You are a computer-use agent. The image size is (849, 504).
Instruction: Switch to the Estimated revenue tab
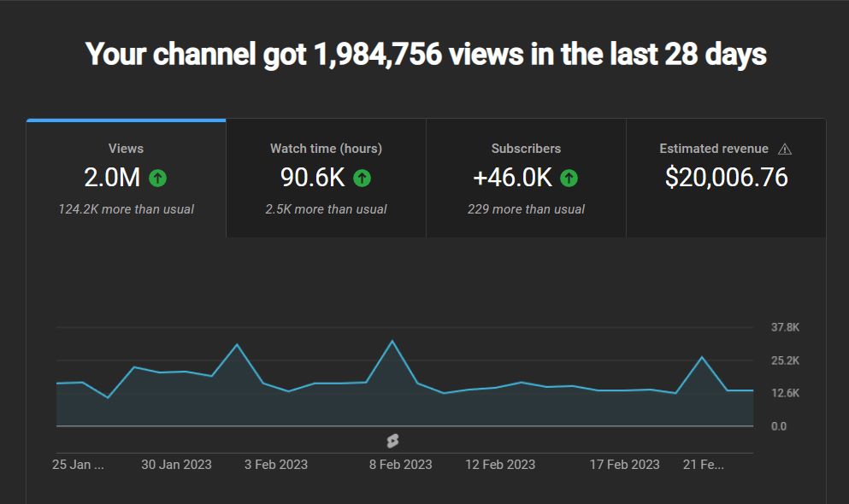click(x=726, y=178)
